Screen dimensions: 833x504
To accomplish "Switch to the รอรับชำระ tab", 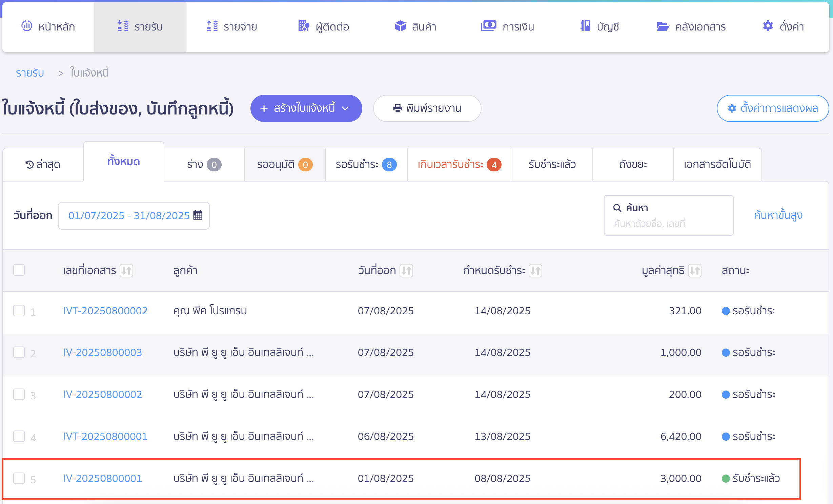I will pyautogui.click(x=366, y=165).
